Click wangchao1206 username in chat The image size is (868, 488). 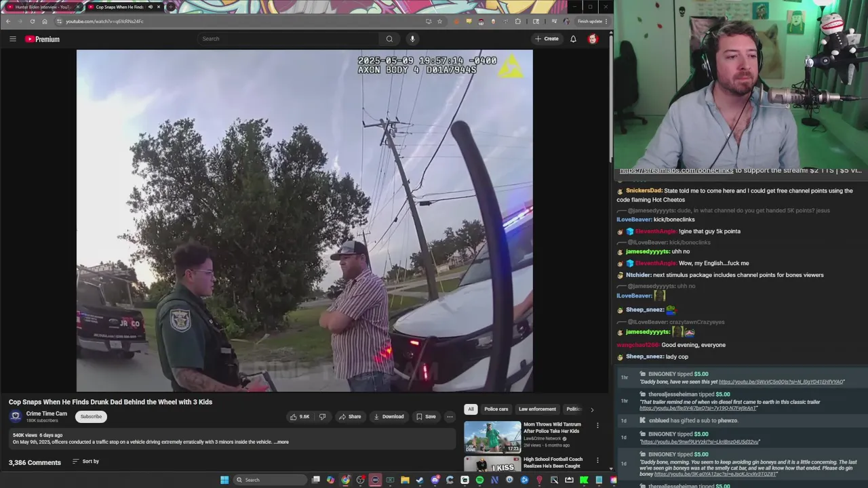[x=637, y=345]
